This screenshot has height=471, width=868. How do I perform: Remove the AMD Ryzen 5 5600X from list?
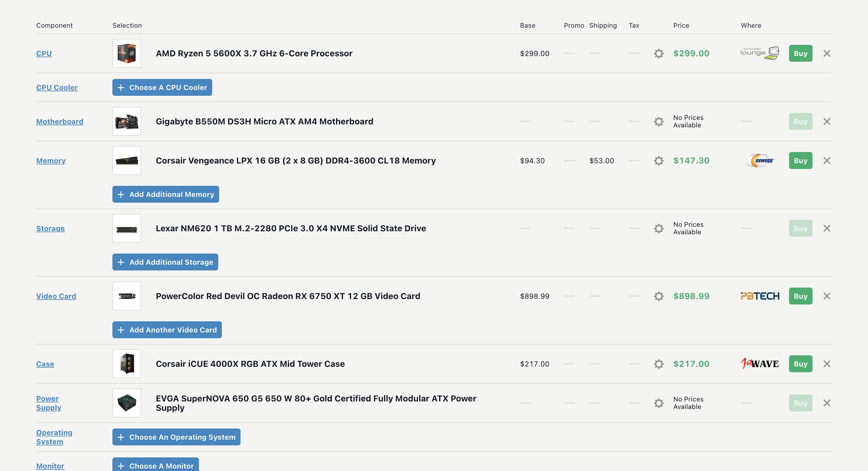(826, 53)
